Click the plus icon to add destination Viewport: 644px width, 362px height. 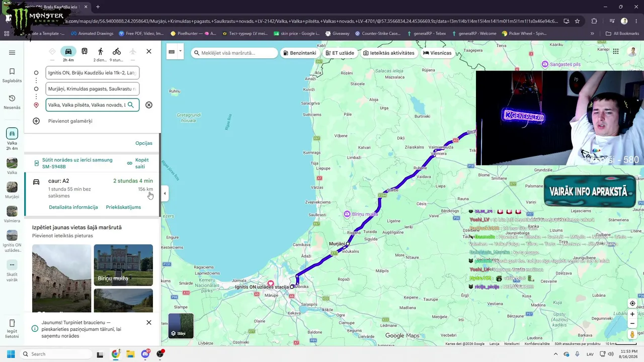[x=36, y=121]
